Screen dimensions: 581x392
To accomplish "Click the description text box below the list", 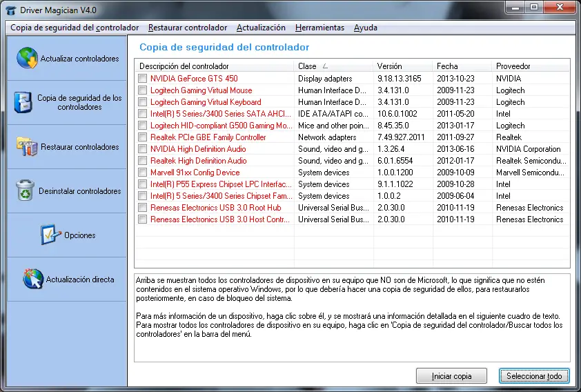I will [x=352, y=317].
